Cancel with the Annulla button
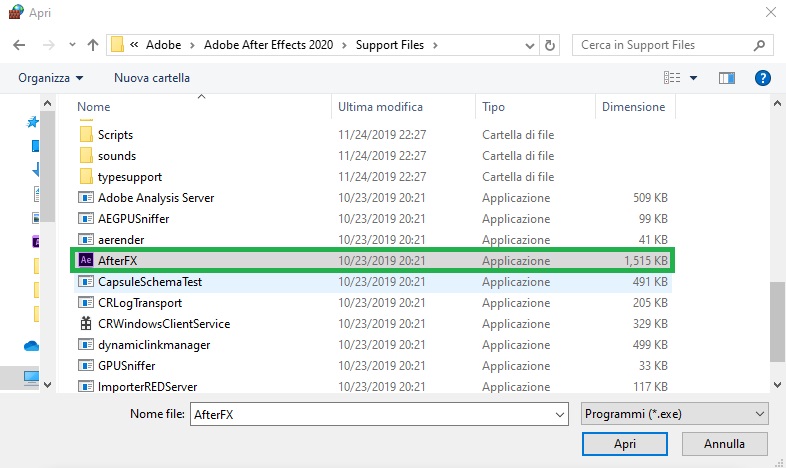 [724, 444]
